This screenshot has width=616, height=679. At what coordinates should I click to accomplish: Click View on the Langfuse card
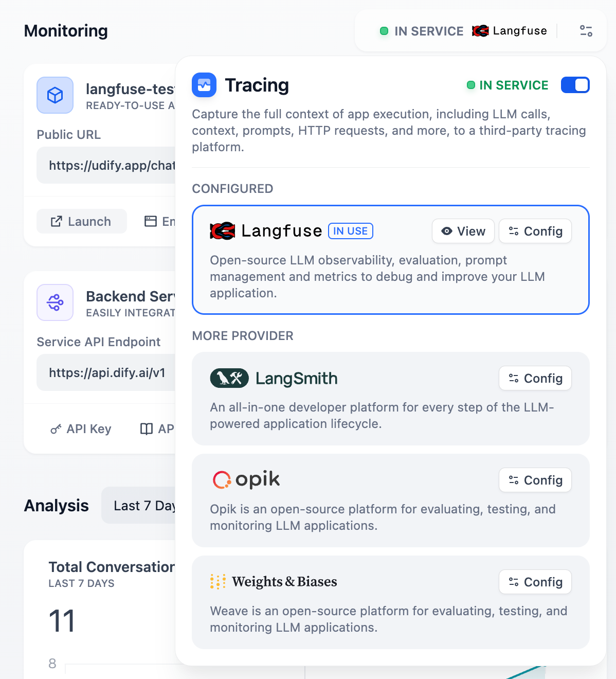pos(463,231)
